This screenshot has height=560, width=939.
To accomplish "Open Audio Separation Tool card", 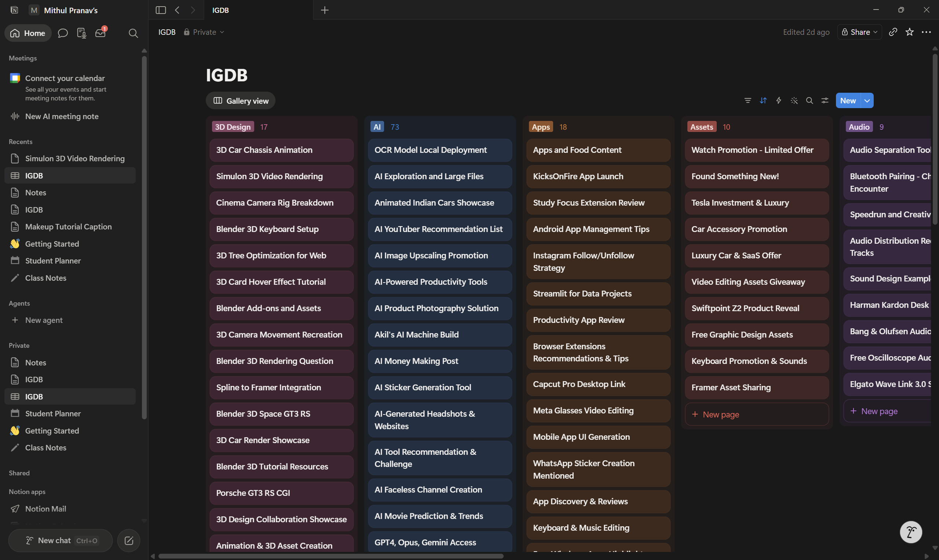I will [887, 150].
